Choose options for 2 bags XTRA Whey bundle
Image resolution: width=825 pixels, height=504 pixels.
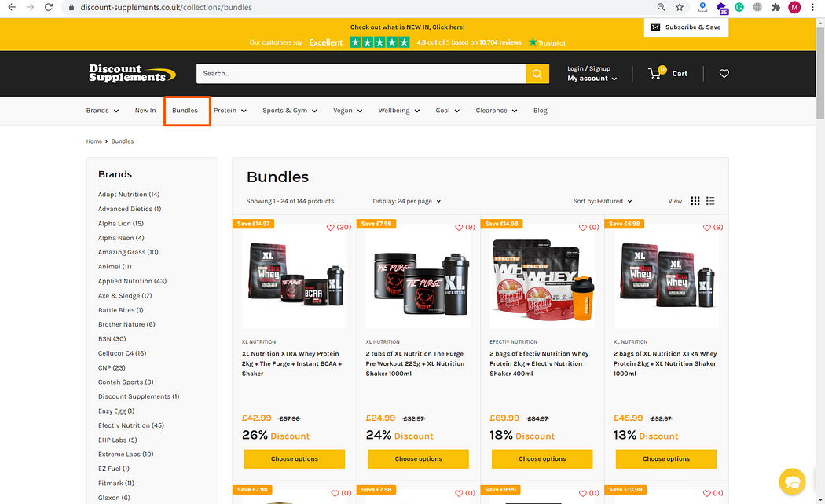[x=666, y=458]
